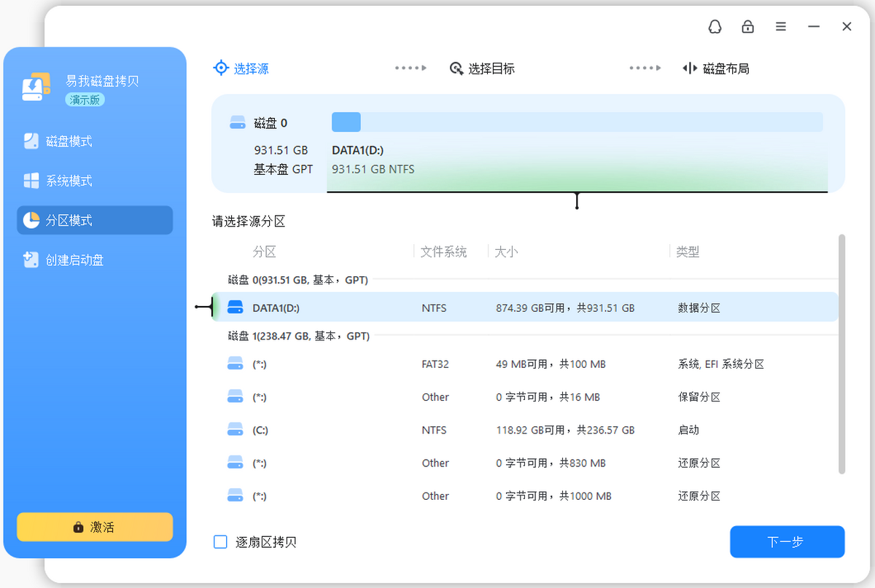Screen dimensions: 875x588
Task: Click the 830 MB partition drive icon
Action: click(235, 463)
